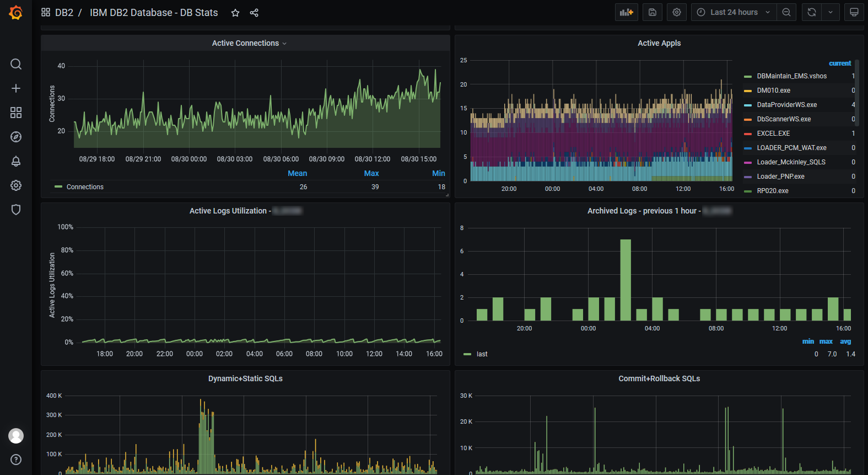Screen dimensions: 868x475
Task: Save the dashboard with the disk icon
Action: click(653, 12)
